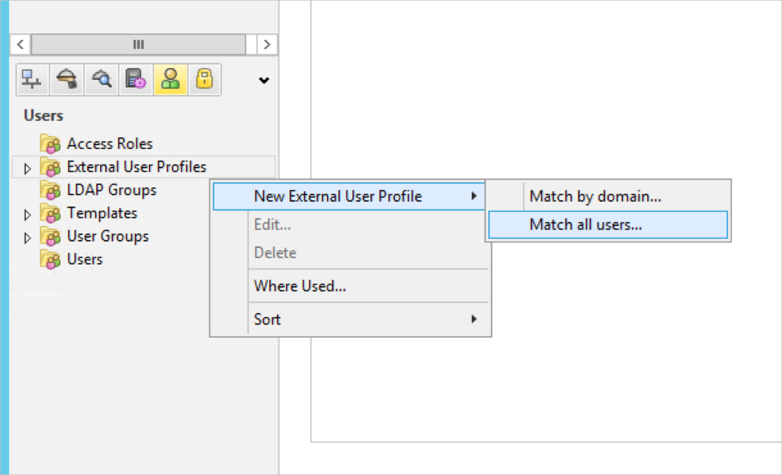Expand the Templates tree node
This screenshot has width=782, height=475.
28,214
